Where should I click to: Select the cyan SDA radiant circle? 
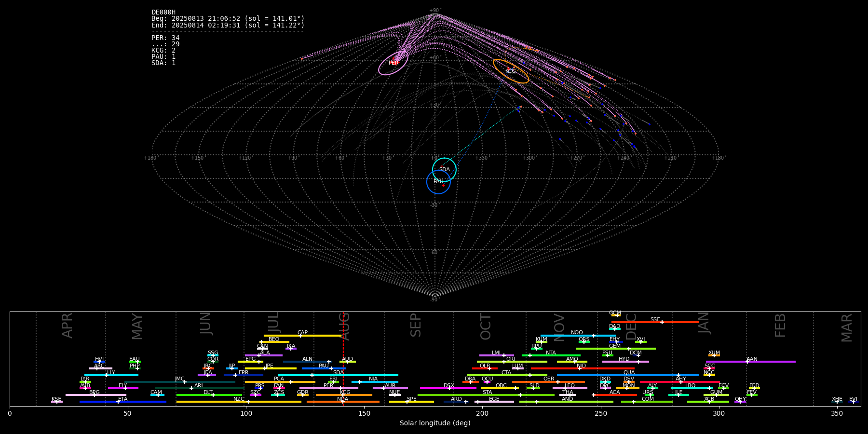click(444, 170)
